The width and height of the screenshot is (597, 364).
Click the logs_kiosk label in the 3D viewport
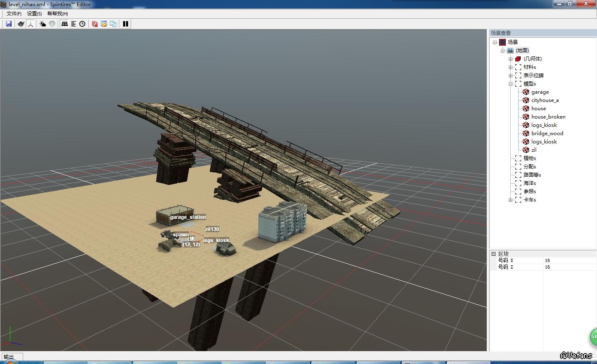216,240
